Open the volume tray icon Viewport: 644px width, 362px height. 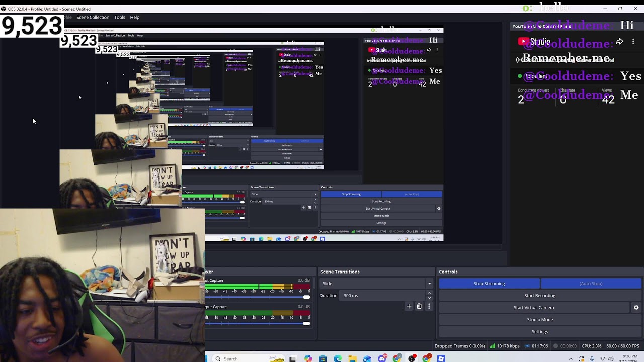[x=611, y=359]
